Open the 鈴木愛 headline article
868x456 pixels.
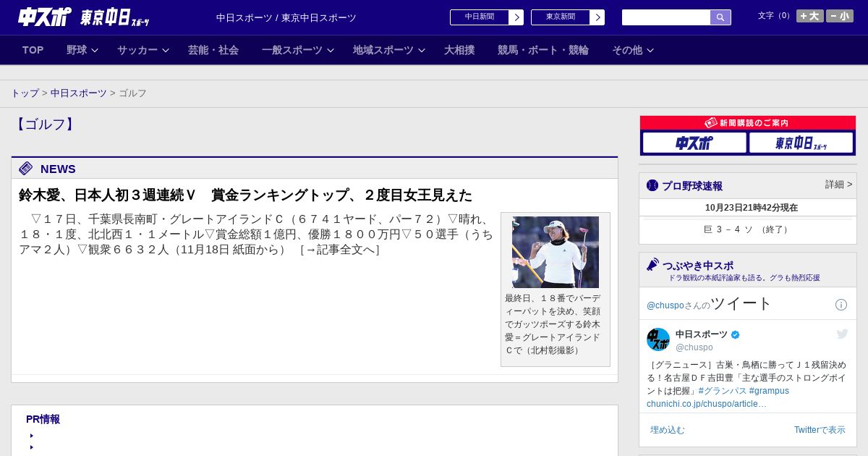[x=245, y=195]
